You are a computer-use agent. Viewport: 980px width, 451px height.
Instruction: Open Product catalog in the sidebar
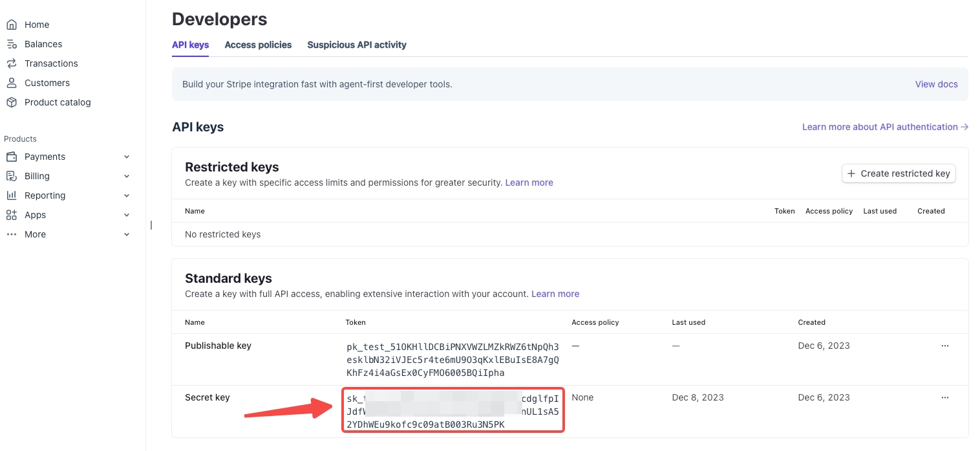[58, 102]
